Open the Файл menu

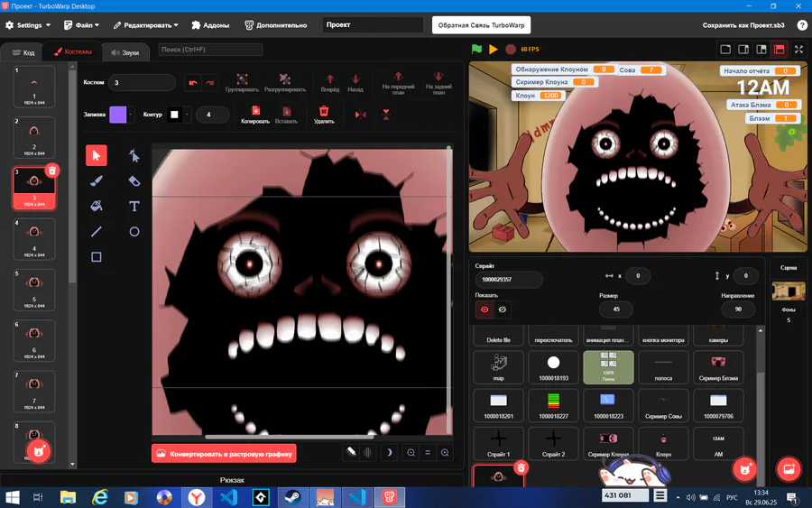pos(81,25)
